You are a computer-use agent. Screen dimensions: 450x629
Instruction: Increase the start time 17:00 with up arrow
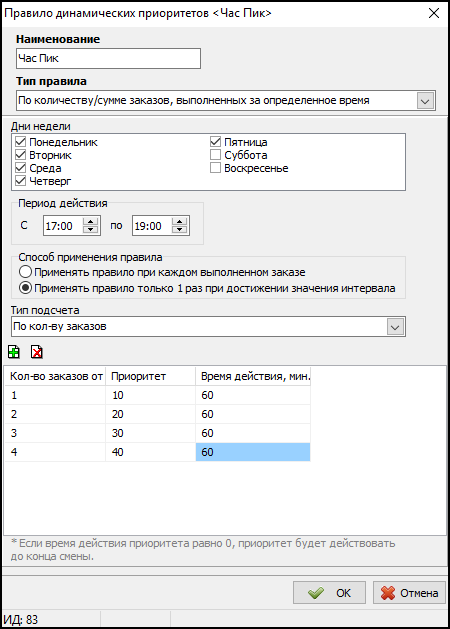[x=91, y=221]
